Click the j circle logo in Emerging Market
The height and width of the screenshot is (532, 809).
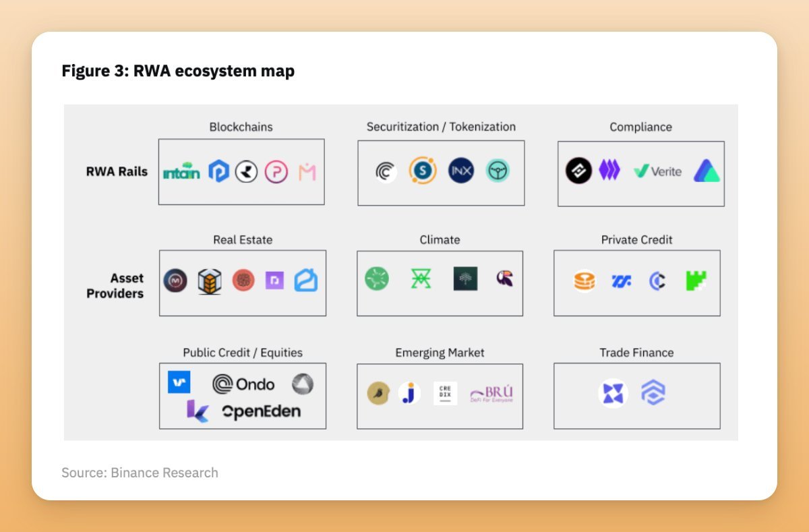[x=409, y=393]
